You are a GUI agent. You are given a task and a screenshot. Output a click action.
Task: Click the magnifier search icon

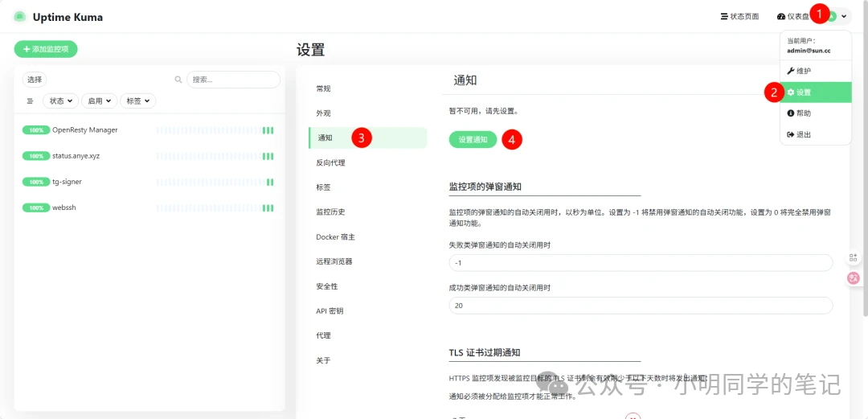[178, 80]
